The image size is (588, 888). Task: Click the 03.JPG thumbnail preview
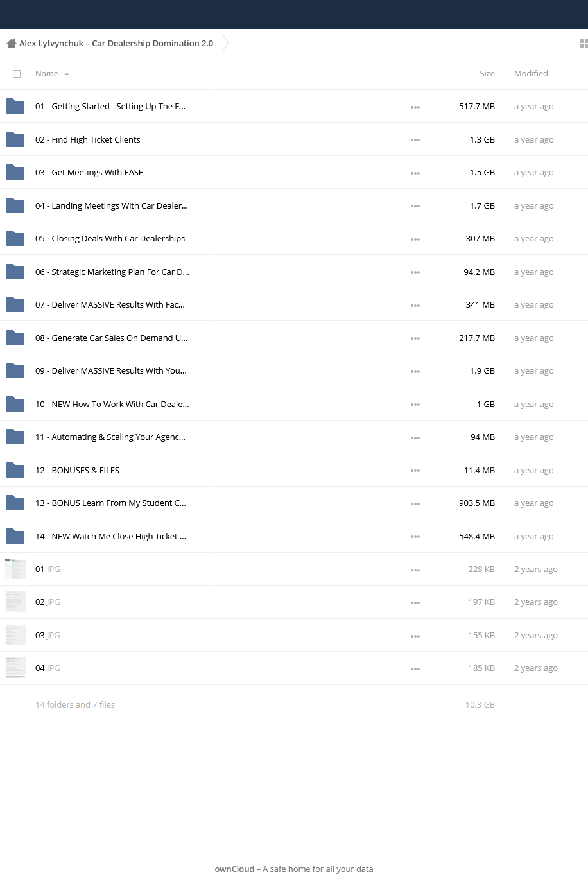coord(15,635)
